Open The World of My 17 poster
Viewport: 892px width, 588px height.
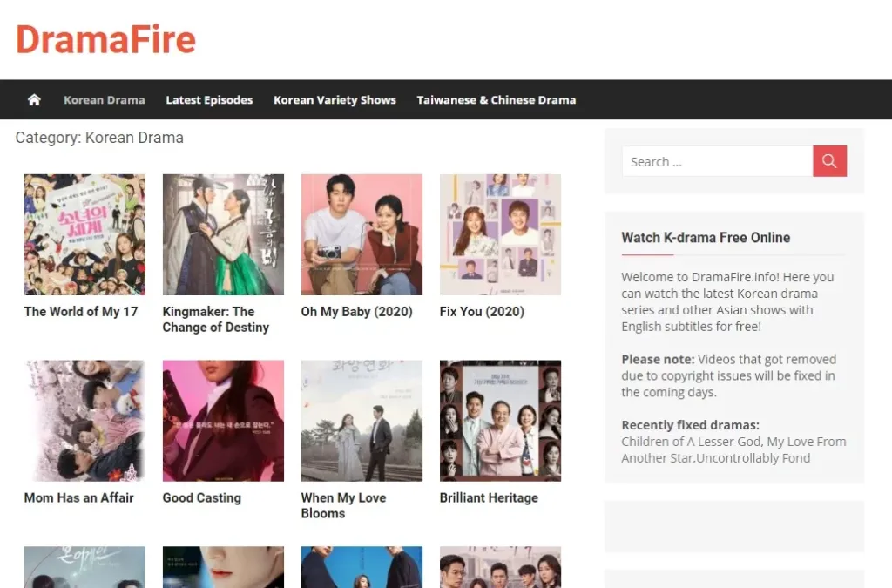(84, 234)
